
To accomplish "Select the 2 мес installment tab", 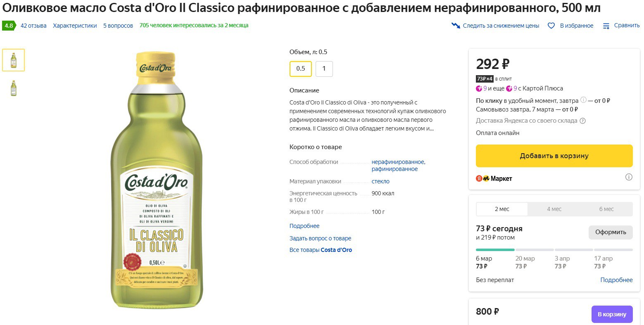I will [502, 209].
